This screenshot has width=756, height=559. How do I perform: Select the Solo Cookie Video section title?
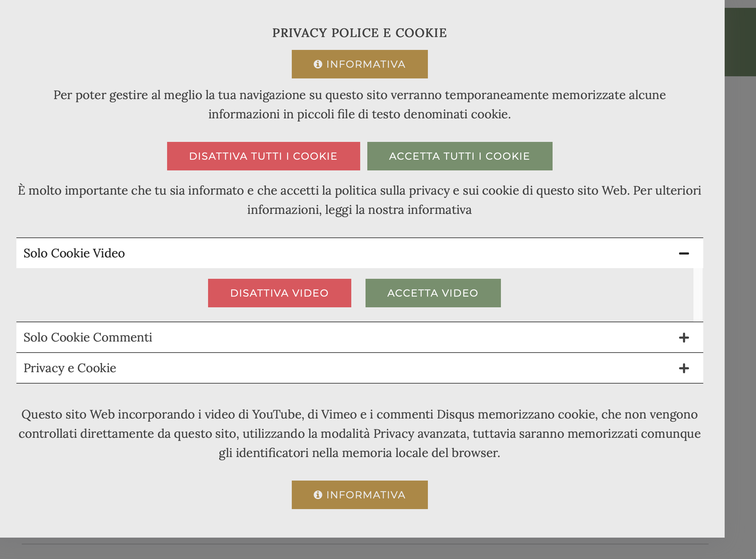74,253
